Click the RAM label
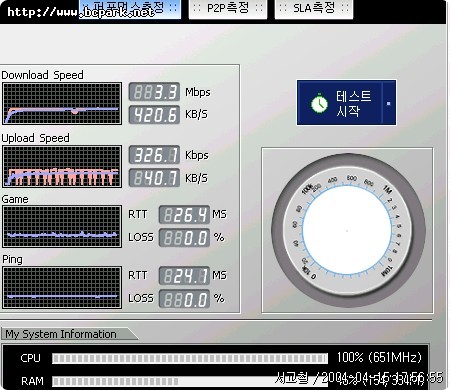 32,381
